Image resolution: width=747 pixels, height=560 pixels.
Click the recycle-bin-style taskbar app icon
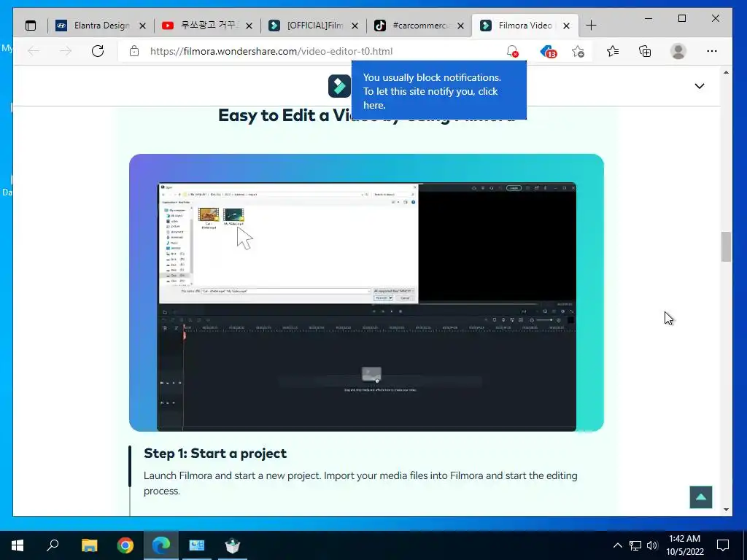coord(233,545)
